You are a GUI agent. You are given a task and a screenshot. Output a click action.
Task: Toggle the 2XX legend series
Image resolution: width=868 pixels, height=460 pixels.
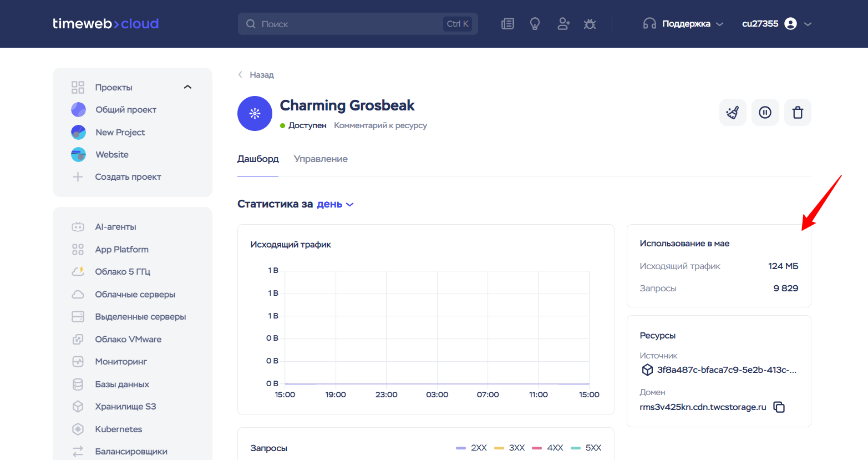(x=471, y=448)
